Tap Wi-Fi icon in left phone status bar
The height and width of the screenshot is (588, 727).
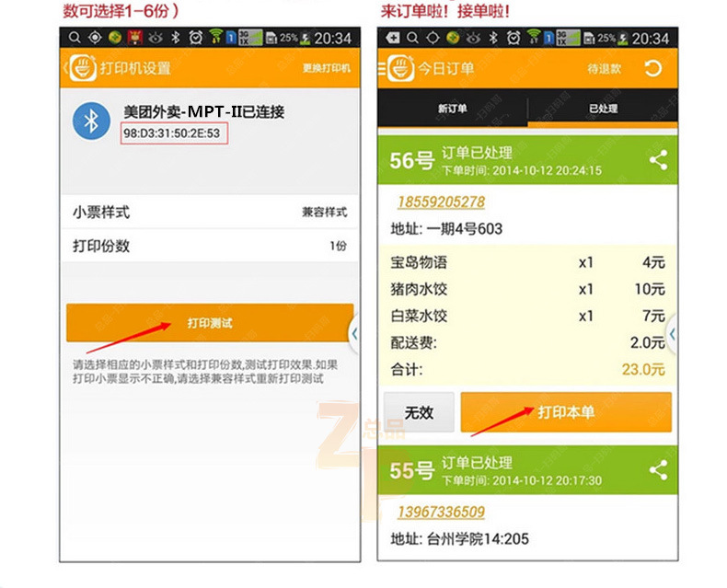pos(215,37)
